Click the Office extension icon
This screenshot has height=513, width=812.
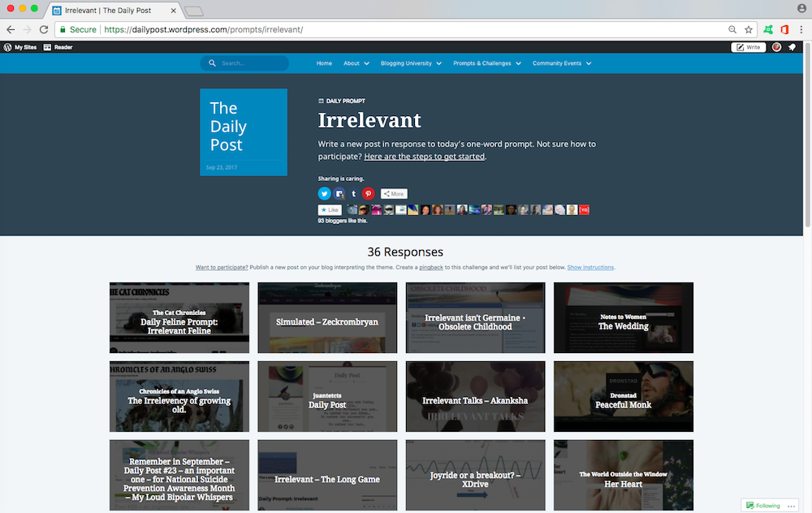tap(784, 29)
